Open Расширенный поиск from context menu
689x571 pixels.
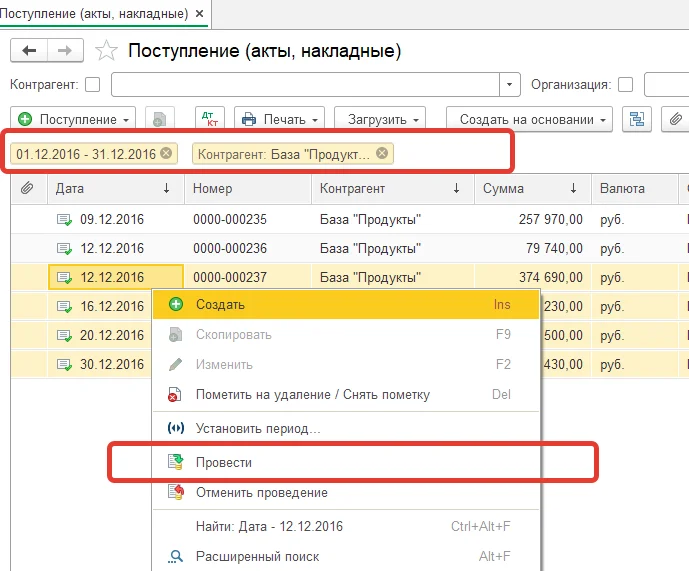click(x=346, y=556)
